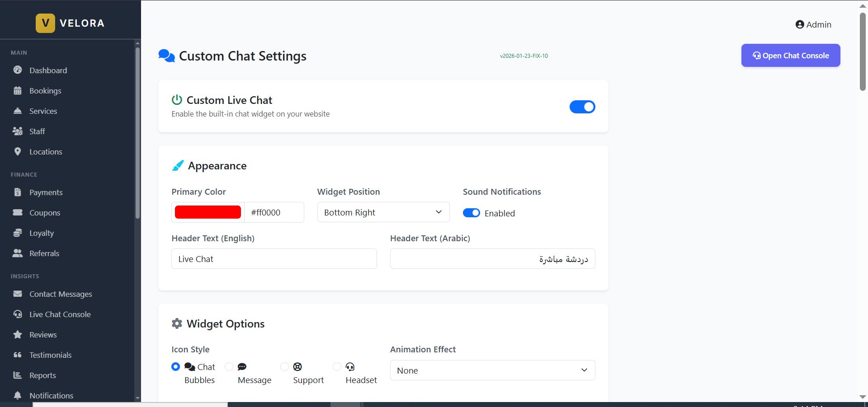This screenshot has height=407, width=868.
Task: Expand the Animation Effect dropdown
Action: tap(492, 370)
